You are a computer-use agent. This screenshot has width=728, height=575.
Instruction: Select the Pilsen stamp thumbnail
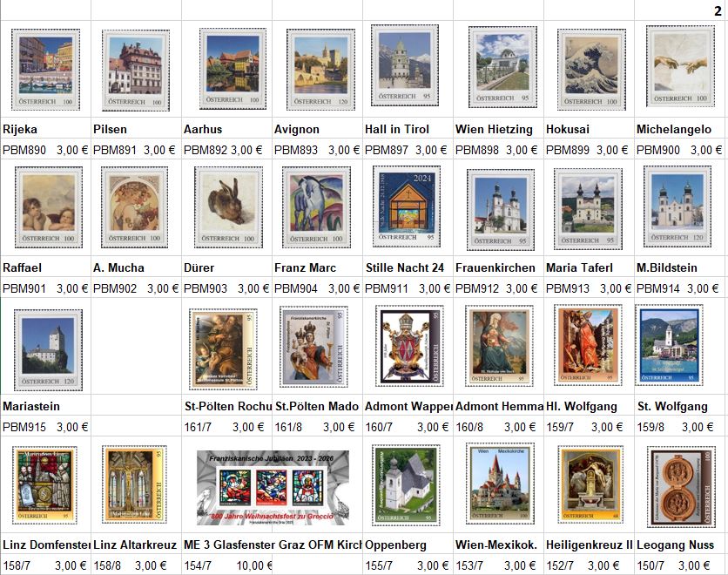point(136,71)
